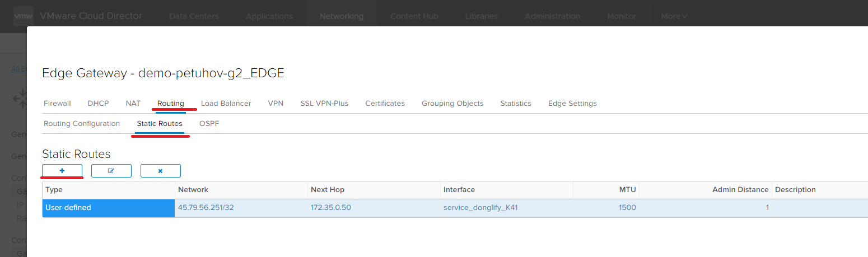This screenshot has height=257, width=868.
Task: Open the Edge Settings tab
Action: pos(572,104)
